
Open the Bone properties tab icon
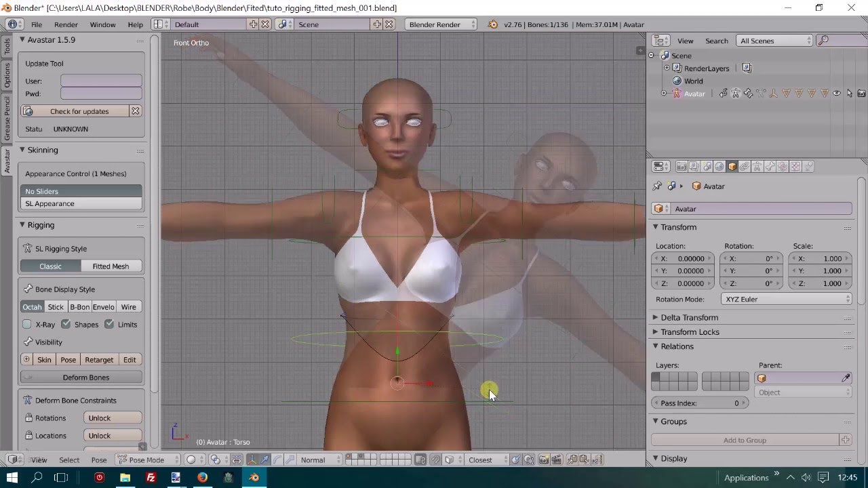click(x=770, y=166)
